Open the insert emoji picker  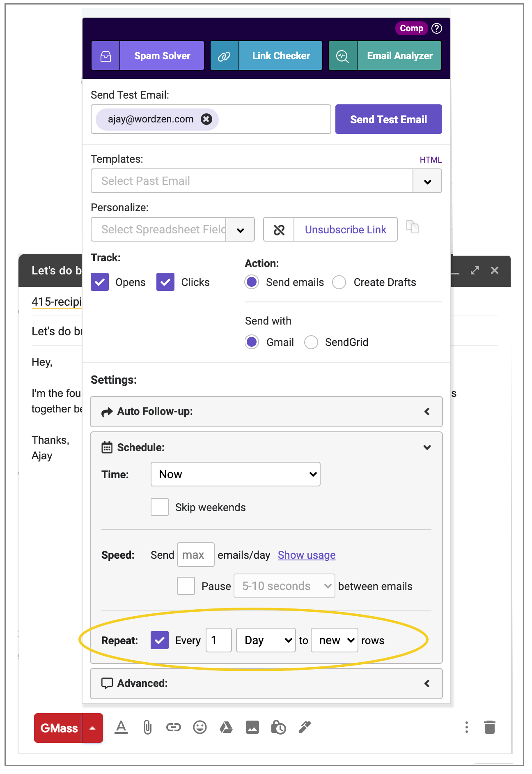tap(200, 728)
